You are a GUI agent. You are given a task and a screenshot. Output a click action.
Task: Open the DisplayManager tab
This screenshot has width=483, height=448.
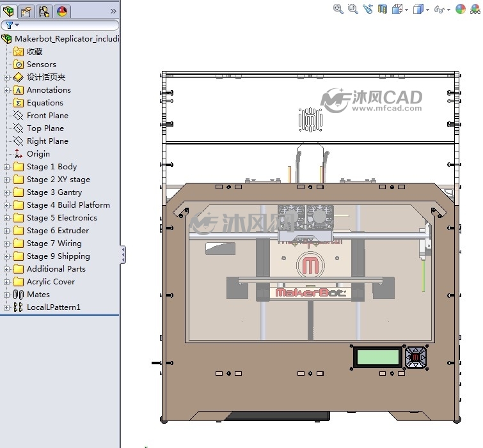pyautogui.click(x=62, y=12)
